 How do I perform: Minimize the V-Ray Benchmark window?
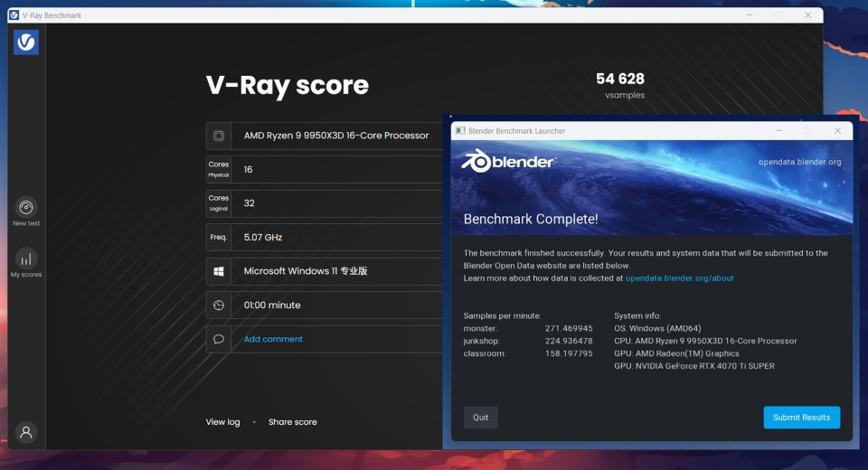(750, 15)
